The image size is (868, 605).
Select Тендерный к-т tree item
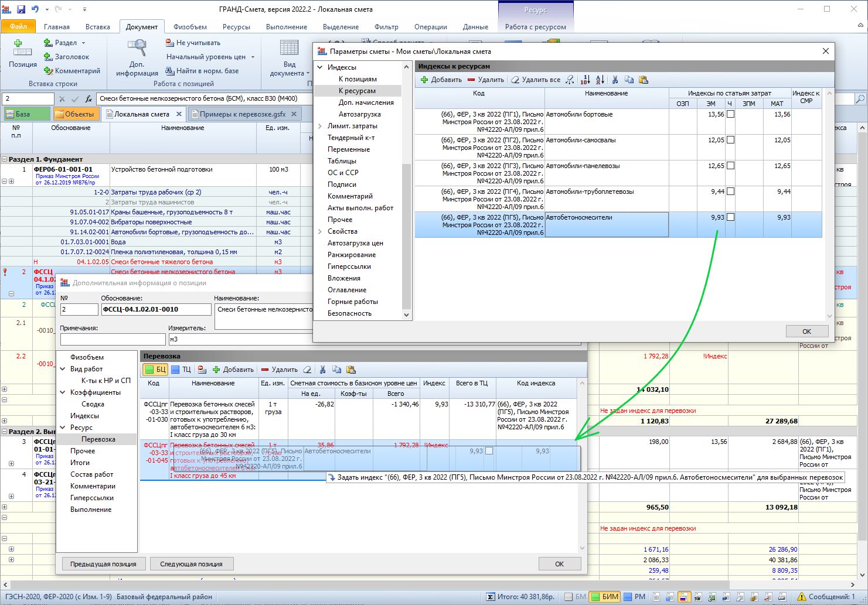[351, 138]
